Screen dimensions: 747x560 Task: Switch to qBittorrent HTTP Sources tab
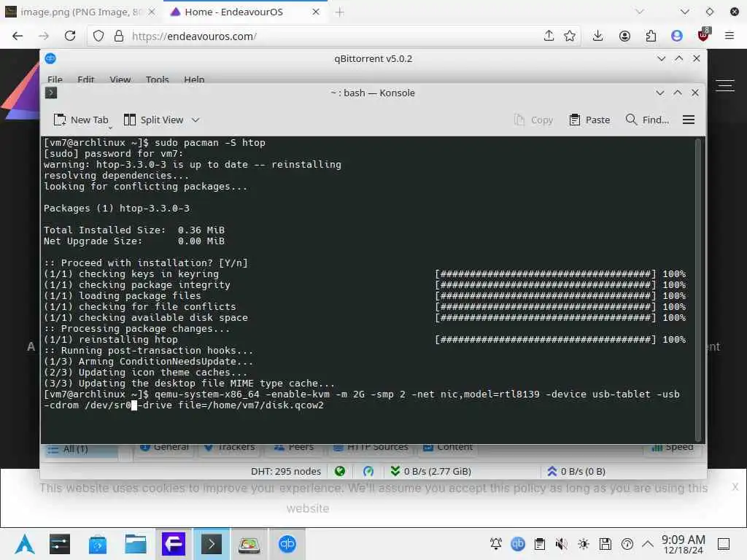(x=371, y=448)
